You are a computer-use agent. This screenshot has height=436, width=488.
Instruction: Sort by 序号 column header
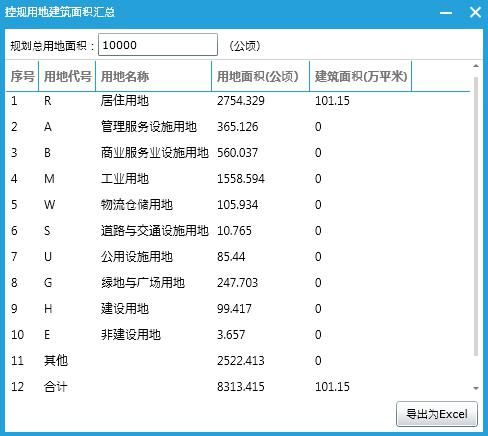pyautogui.click(x=22, y=76)
